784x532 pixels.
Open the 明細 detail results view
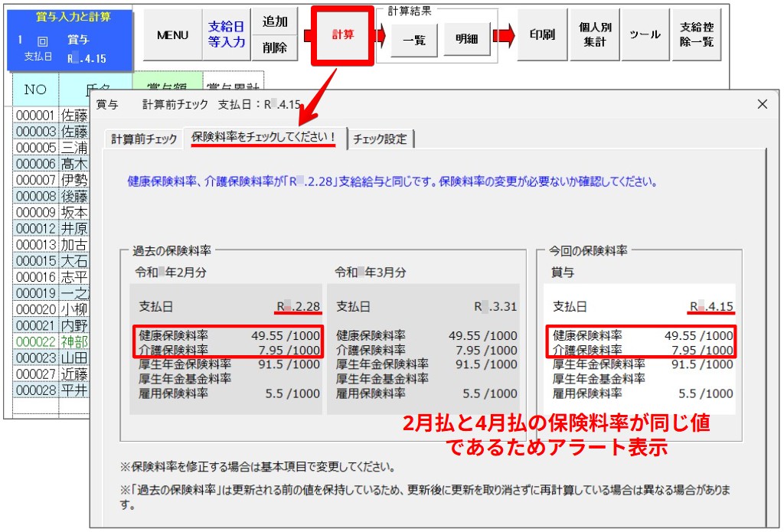point(465,40)
